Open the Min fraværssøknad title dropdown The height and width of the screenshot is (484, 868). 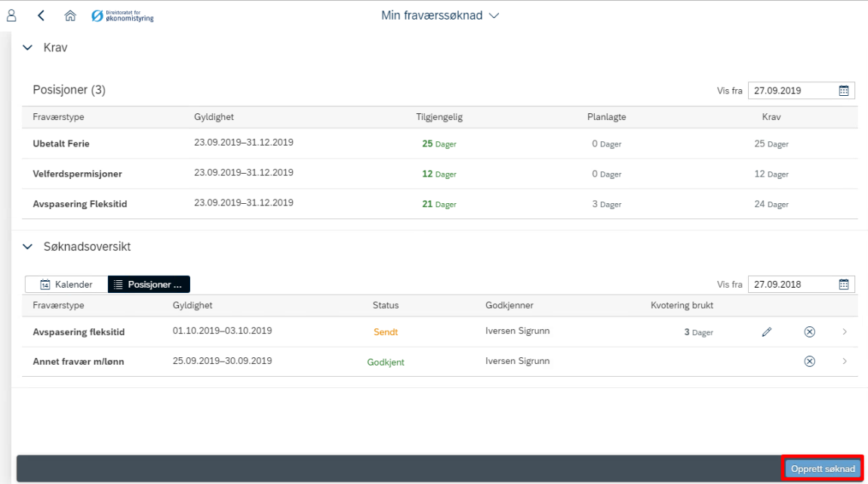click(440, 16)
